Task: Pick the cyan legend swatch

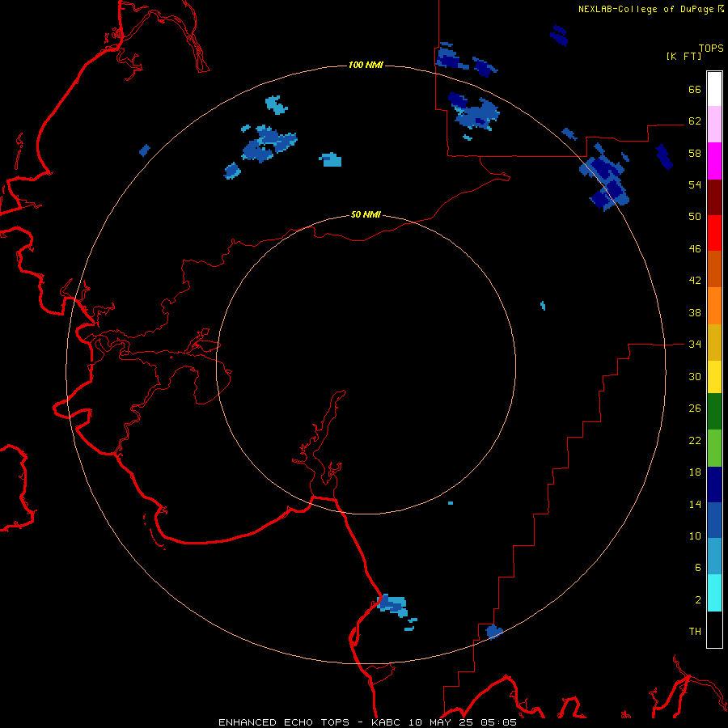Action: coord(714,593)
